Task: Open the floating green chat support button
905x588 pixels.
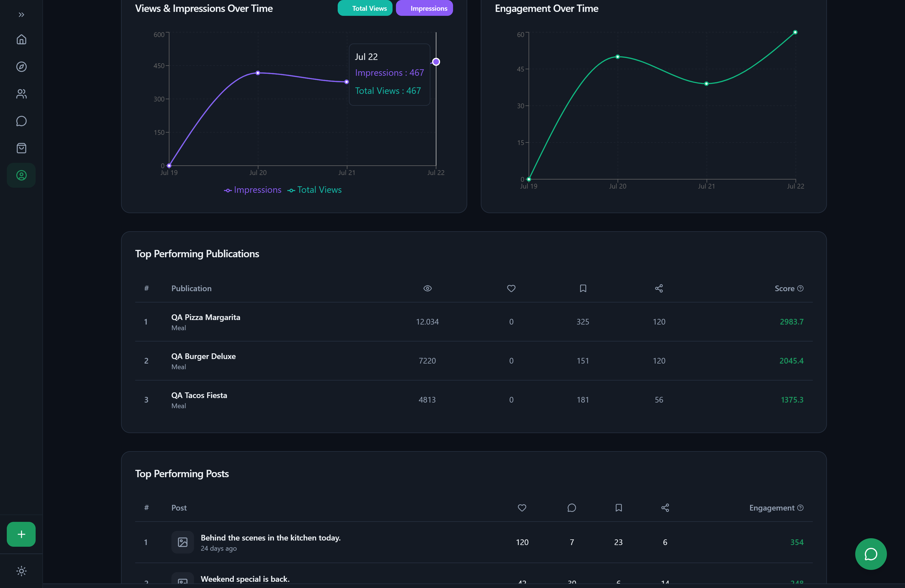Action: [871, 554]
